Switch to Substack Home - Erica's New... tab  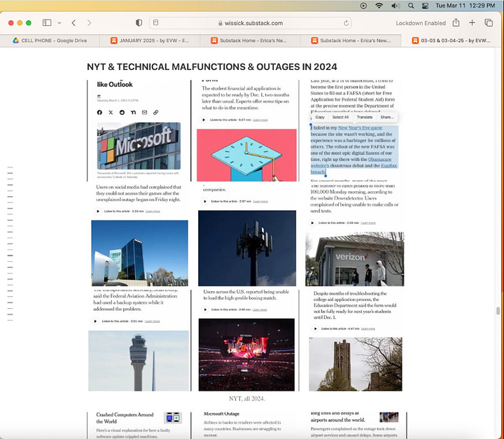351,41
